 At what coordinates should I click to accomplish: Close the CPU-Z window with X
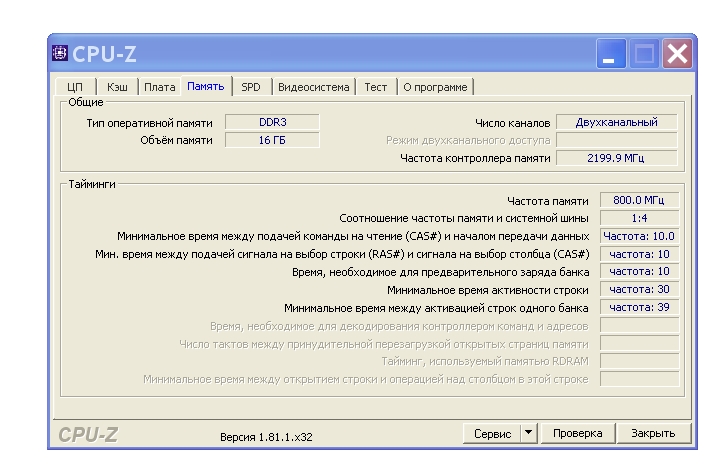click(677, 53)
